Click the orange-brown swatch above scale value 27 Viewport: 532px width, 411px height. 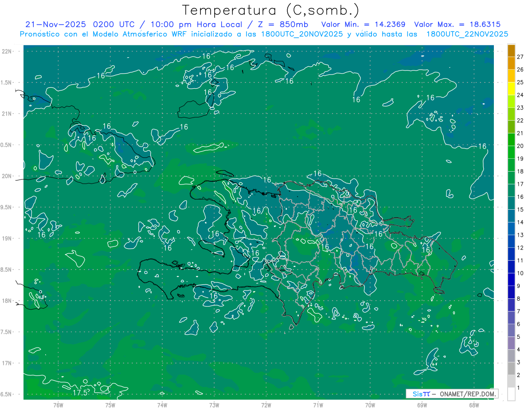click(x=511, y=51)
